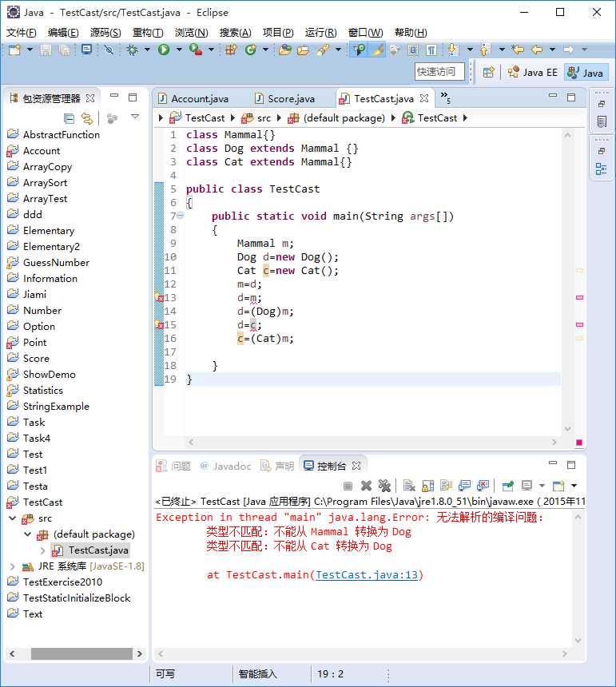
Task: Open the 运行(R) menu
Action: pyautogui.click(x=321, y=33)
